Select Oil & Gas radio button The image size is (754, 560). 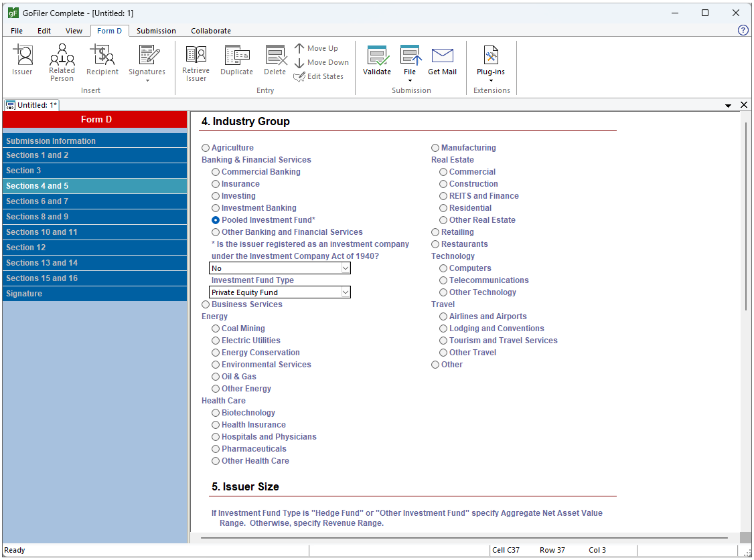coord(216,377)
